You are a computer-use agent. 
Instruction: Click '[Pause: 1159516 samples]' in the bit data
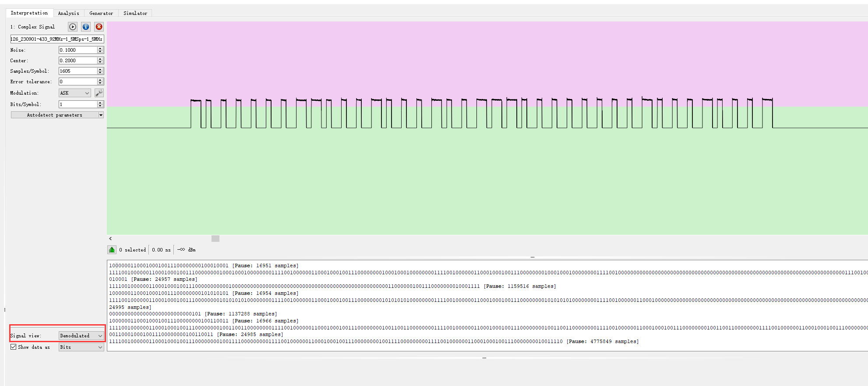click(520, 286)
